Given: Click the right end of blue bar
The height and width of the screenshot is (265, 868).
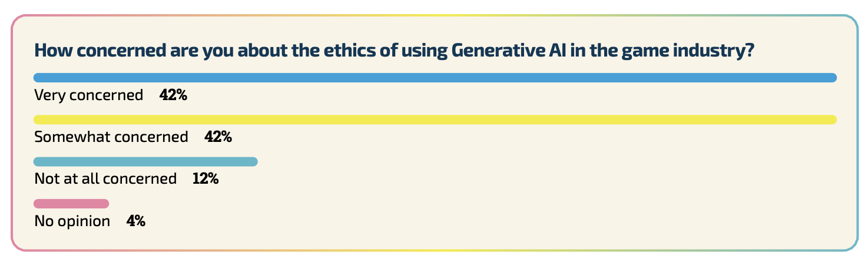Looking at the screenshot, I should click(x=832, y=78).
